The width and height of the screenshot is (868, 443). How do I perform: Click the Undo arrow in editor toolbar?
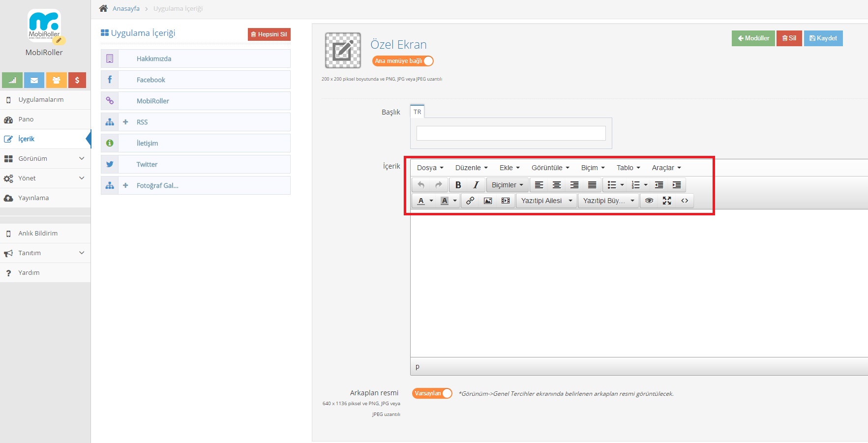click(x=421, y=185)
